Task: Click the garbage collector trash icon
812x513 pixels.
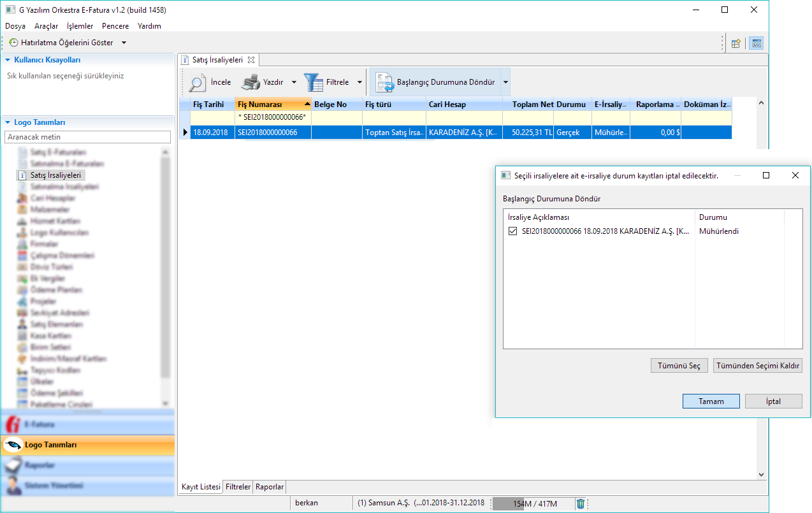Action: [581, 503]
